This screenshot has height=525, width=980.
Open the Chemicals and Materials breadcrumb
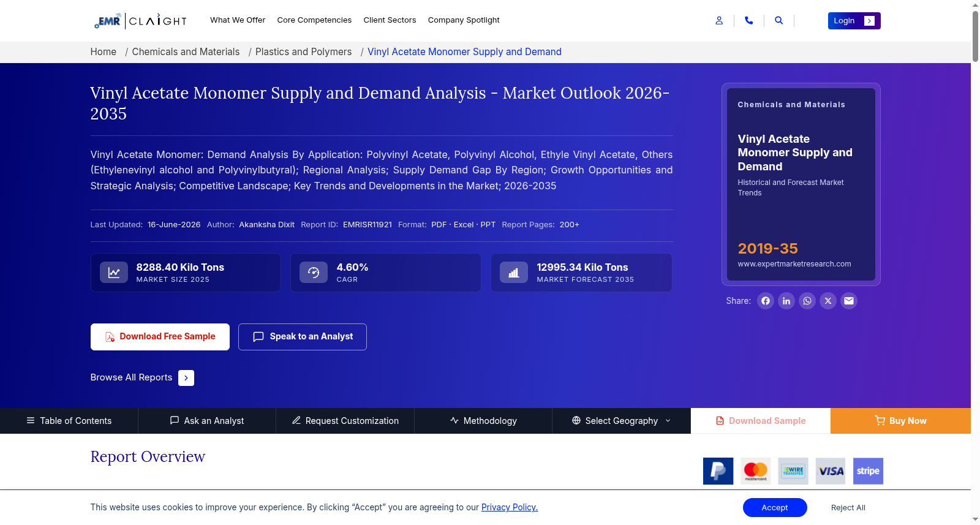coord(186,52)
